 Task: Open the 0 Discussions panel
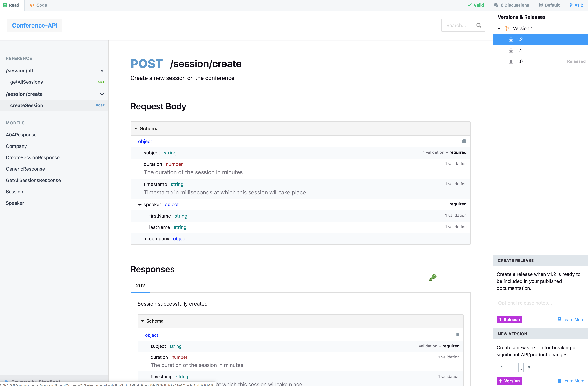[x=512, y=5]
